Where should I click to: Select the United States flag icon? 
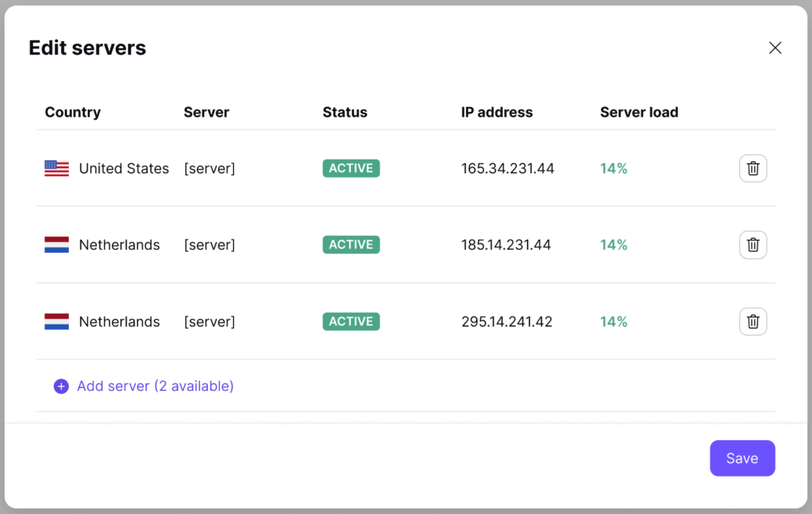(x=56, y=168)
